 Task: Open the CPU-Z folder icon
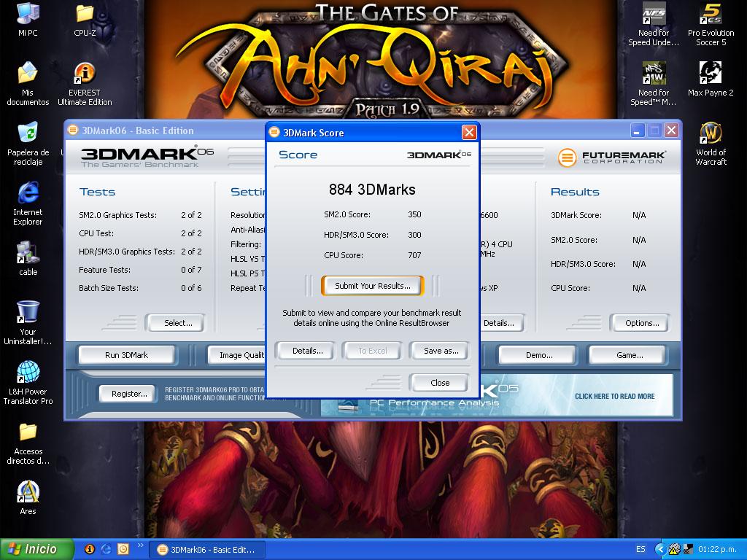(85, 19)
